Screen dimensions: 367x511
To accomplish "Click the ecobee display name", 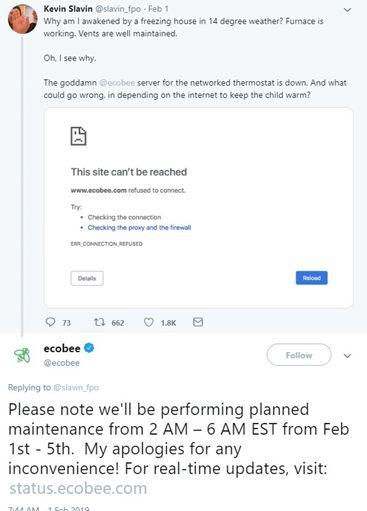I will [x=62, y=348].
